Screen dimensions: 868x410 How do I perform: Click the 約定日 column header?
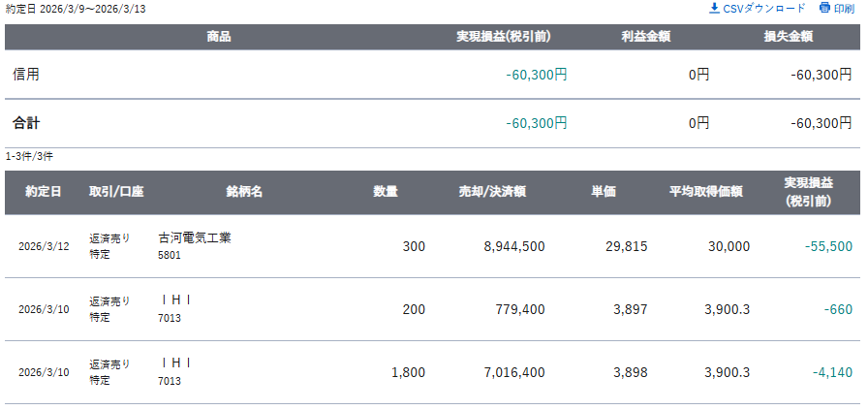[44, 192]
